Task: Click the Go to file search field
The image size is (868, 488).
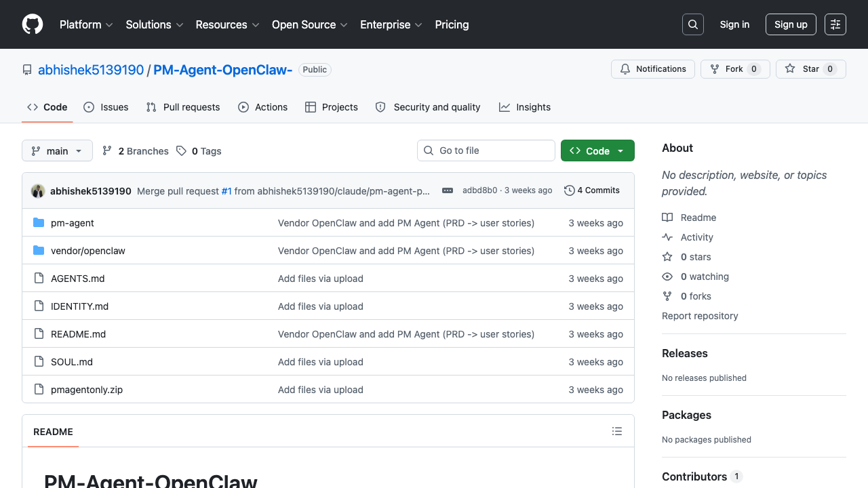Action: [x=486, y=150]
